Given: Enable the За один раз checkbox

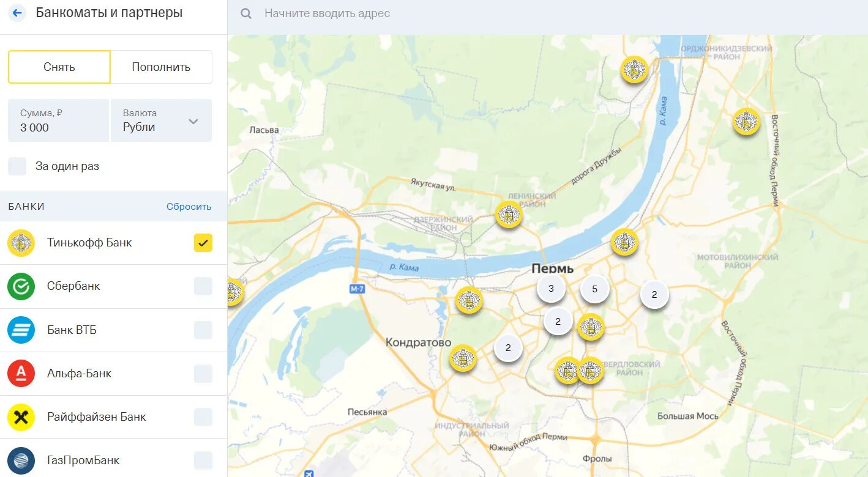Looking at the screenshot, I should pos(17,166).
